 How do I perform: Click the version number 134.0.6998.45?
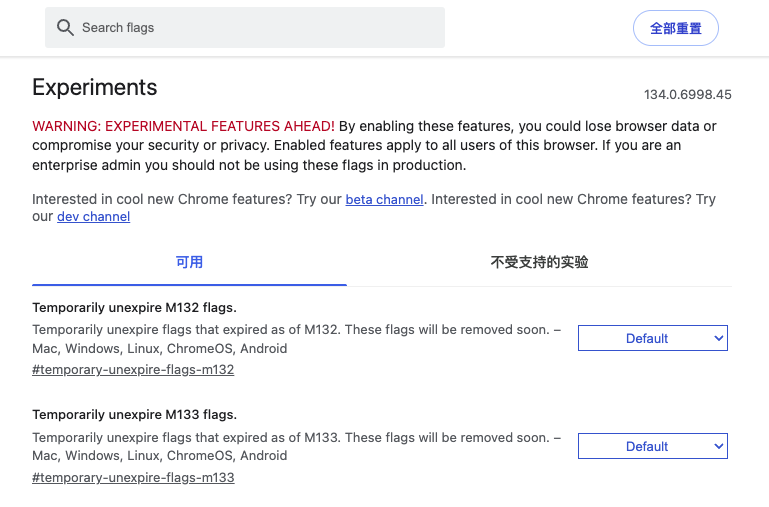tap(687, 95)
